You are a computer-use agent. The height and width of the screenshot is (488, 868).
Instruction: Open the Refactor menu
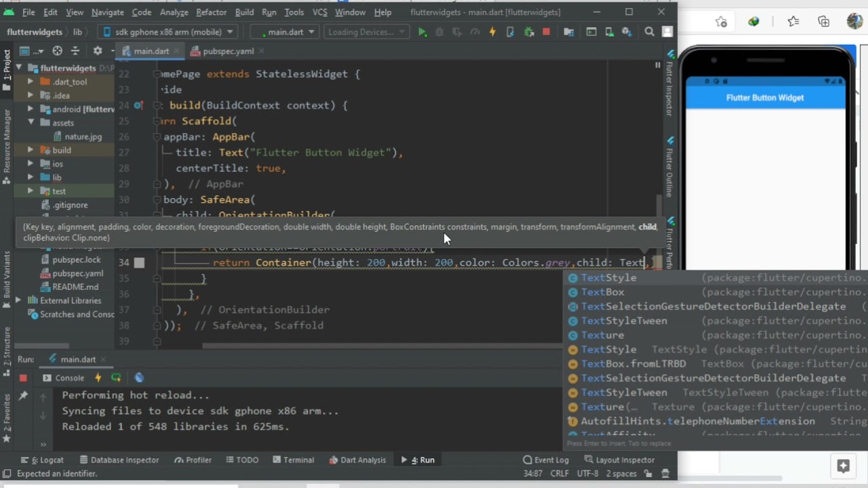click(211, 12)
